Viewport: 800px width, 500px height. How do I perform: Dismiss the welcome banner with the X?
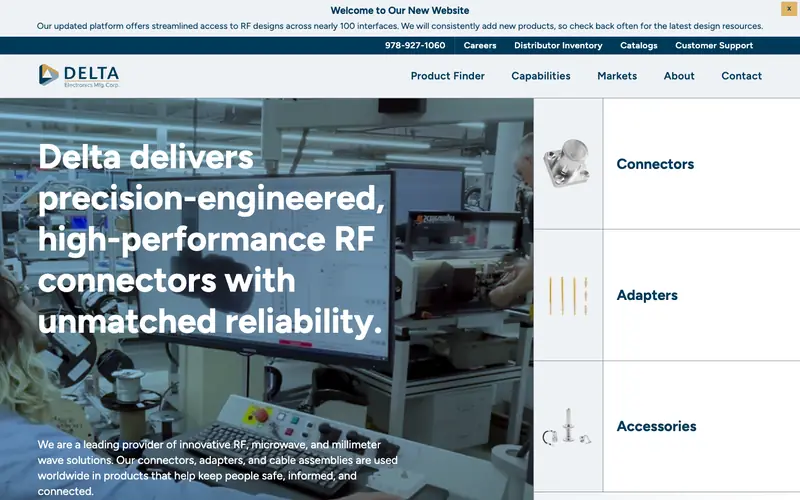789,9
